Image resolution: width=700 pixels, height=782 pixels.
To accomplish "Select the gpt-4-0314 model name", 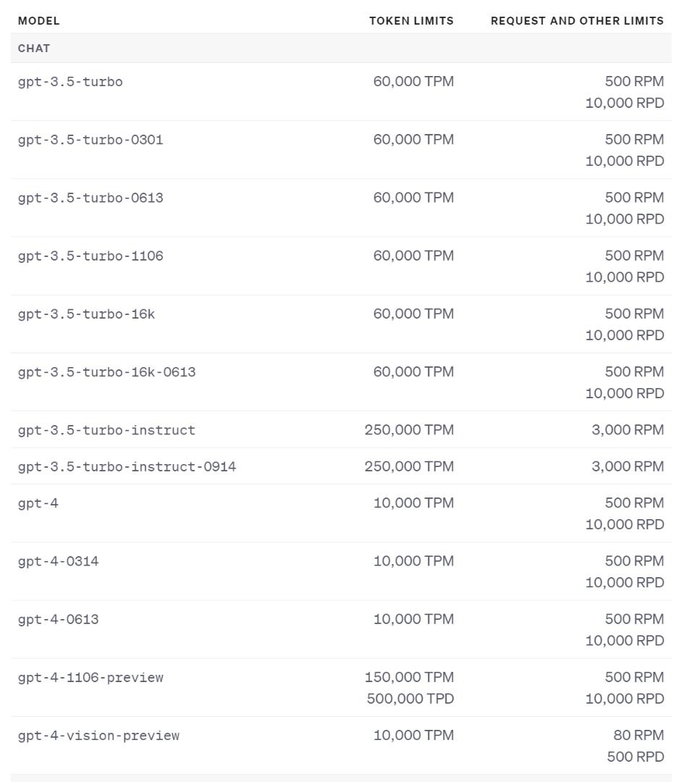I will [58, 561].
